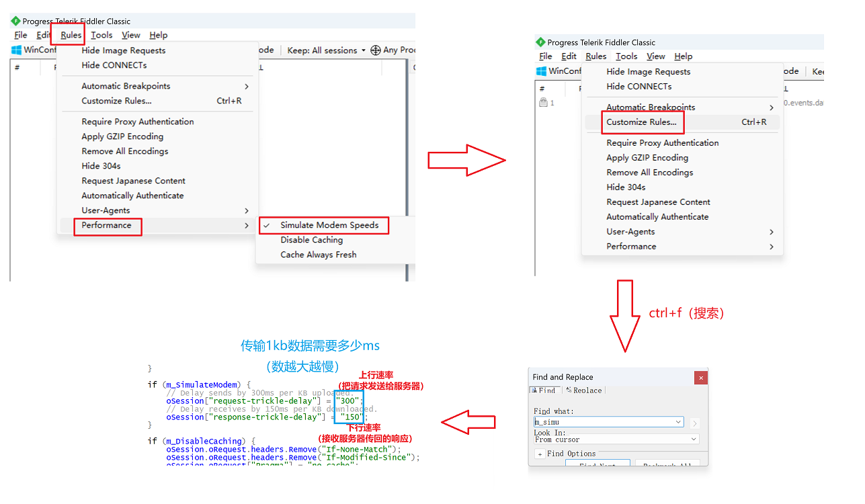
Task: Expand Automatic Breakpoints submenu in left Rules menu
Action: pyautogui.click(x=246, y=86)
